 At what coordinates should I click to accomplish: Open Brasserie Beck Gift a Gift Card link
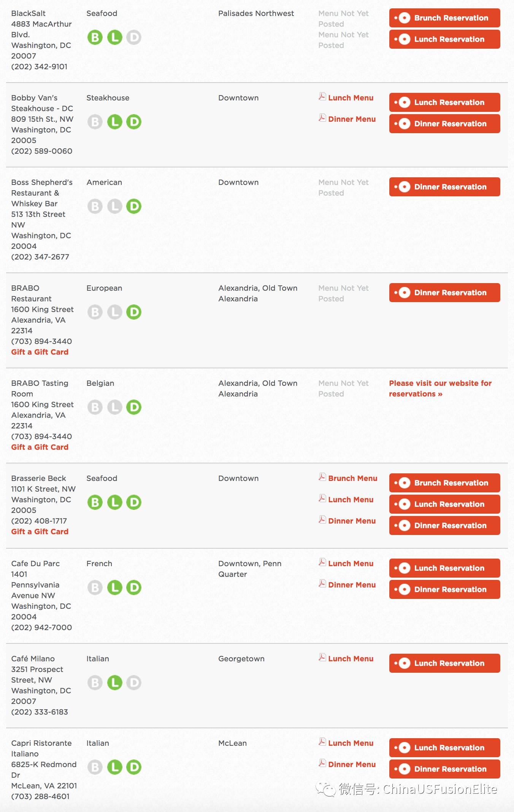[x=40, y=532]
